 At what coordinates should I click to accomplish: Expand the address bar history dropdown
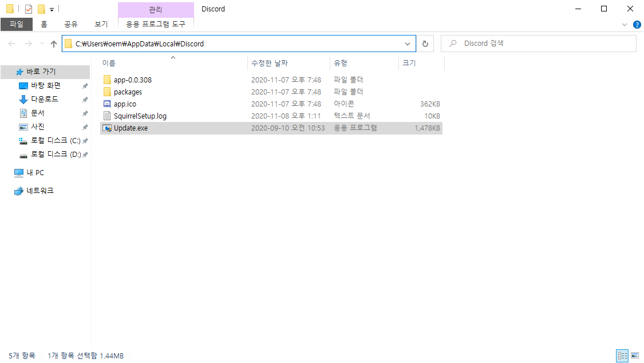[408, 44]
